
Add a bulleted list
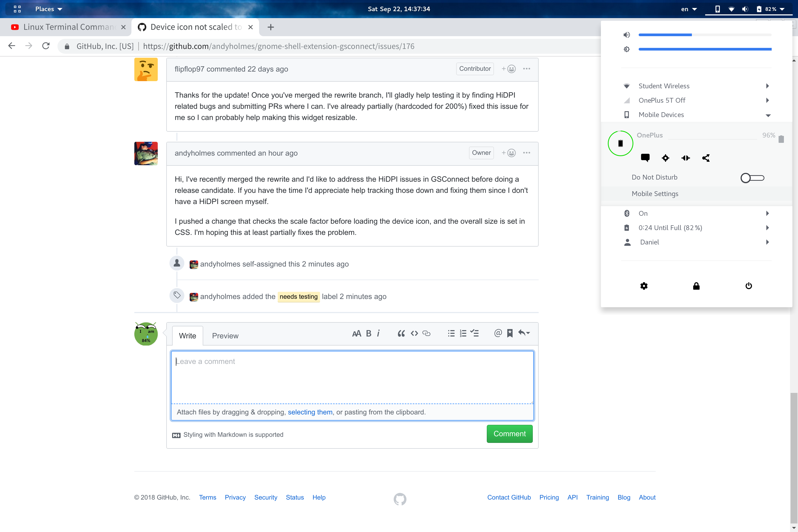(x=451, y=334)
